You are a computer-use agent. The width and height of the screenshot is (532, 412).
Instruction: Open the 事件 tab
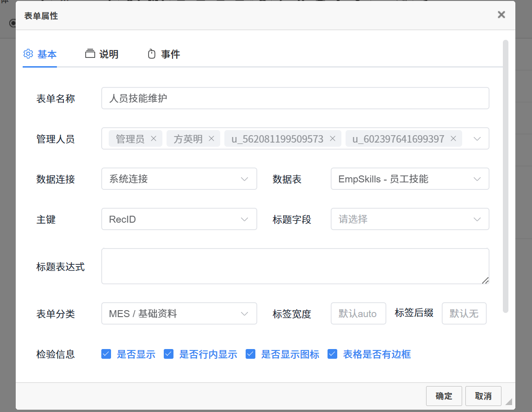click(164, 54)
